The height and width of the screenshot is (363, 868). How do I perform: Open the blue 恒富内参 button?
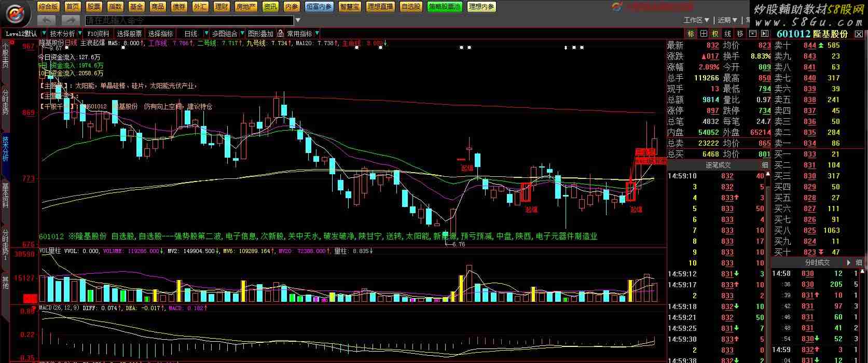(x=319, y=7)
